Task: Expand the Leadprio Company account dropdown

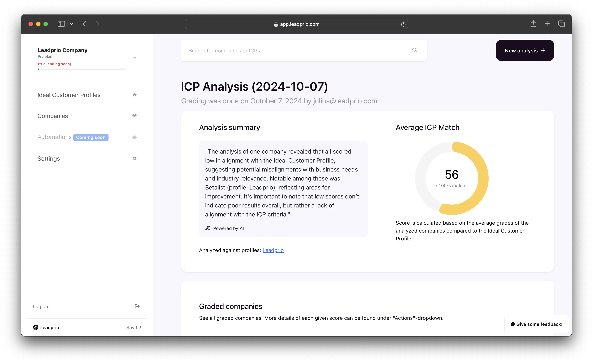Action: [135, 58]
